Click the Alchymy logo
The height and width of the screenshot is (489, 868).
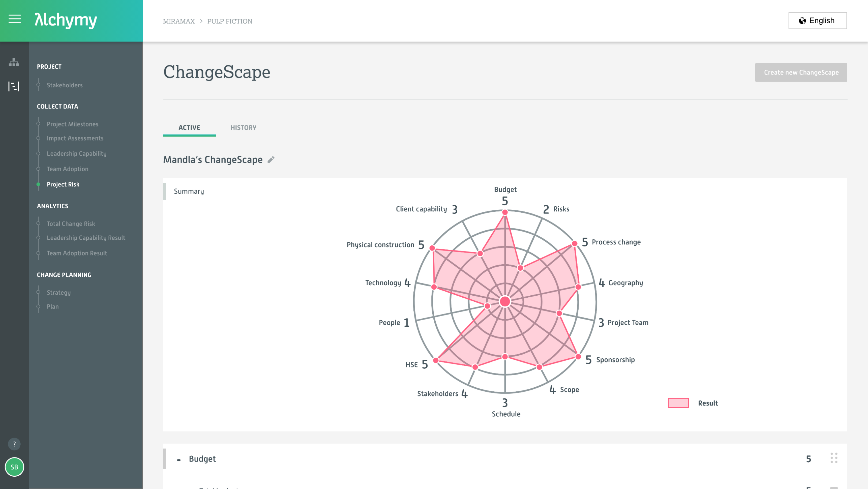[66, 20]
